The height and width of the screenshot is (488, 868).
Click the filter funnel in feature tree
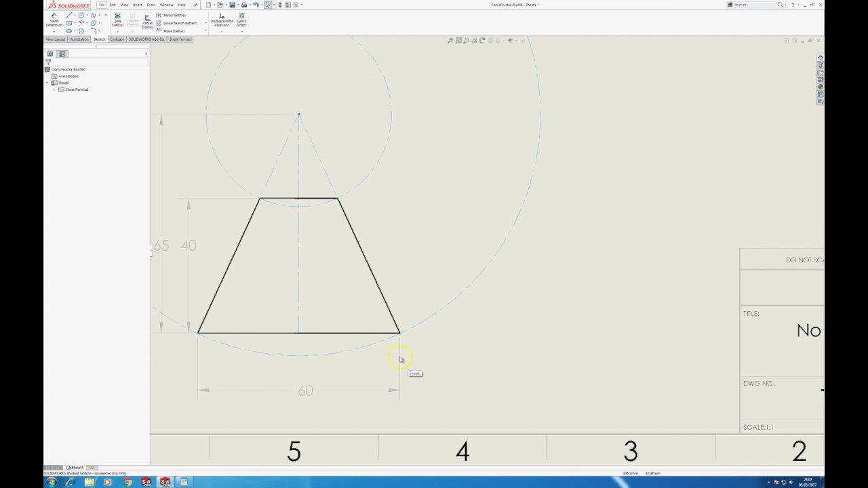tap(48, 62)
